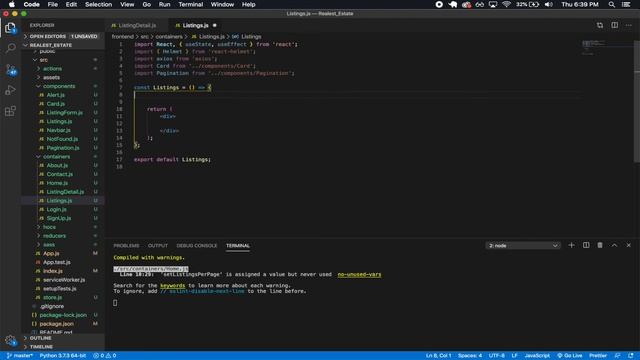
Task: Open Wi-Fi status menu
Action: pyautogui.click(x=507, y=4)
